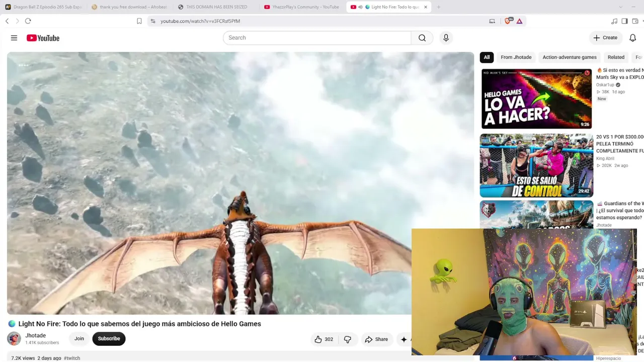Viewport: 644px width, 362px height.
Task: Switch to the Dragon Ball Z Episodio 265 tab
Action: [43, 7]
